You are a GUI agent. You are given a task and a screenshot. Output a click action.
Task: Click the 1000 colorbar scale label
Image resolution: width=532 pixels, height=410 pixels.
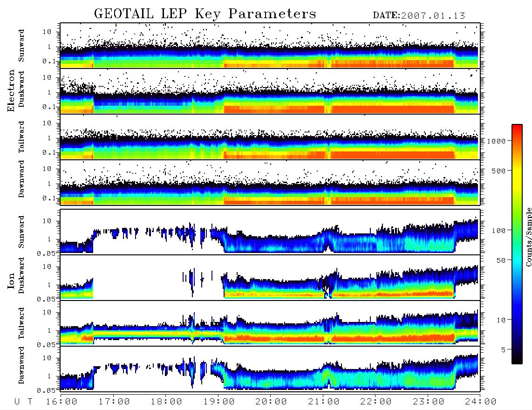point(497,141)
